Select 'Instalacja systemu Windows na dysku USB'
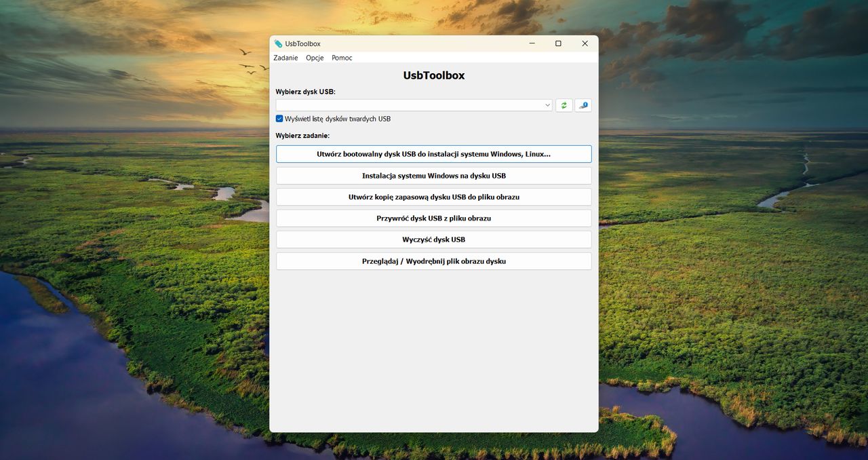This screenshot has width=868, height=460. tap(433, 175)
